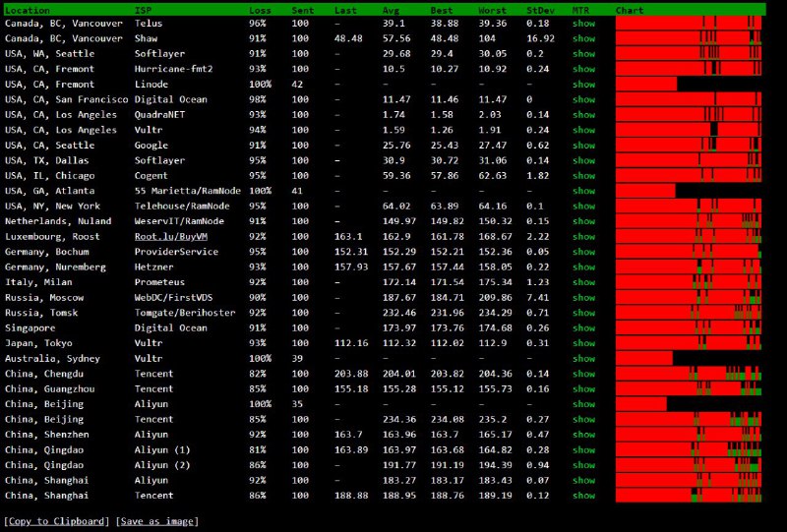This screenshot has width=787, height=532.
Task: Open the chart for Vancouver Telus
Action: pos(688,23)
